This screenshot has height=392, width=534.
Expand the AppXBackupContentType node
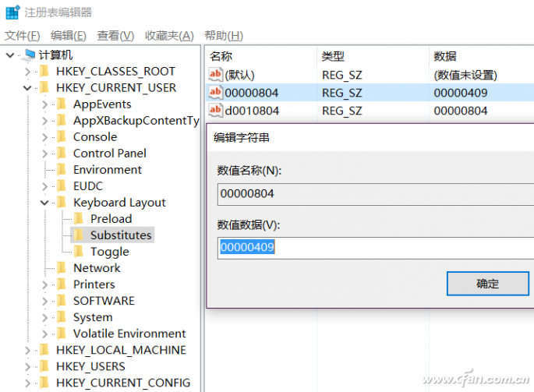44,121
